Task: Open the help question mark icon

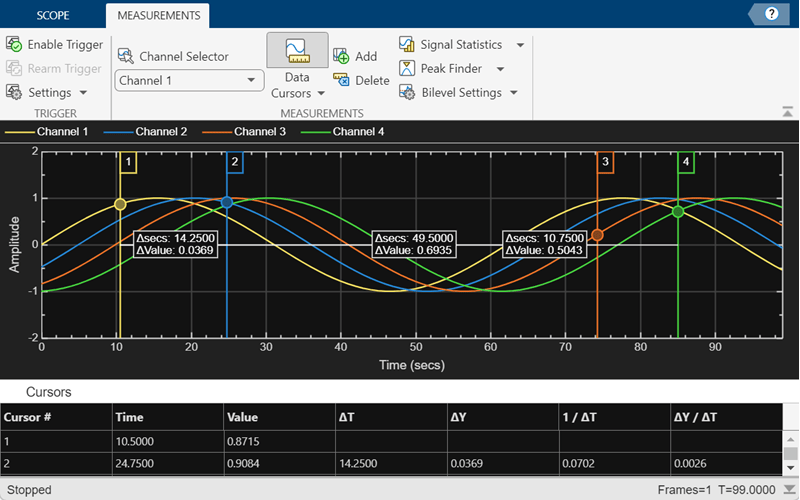Action: [x=771, y=14]
